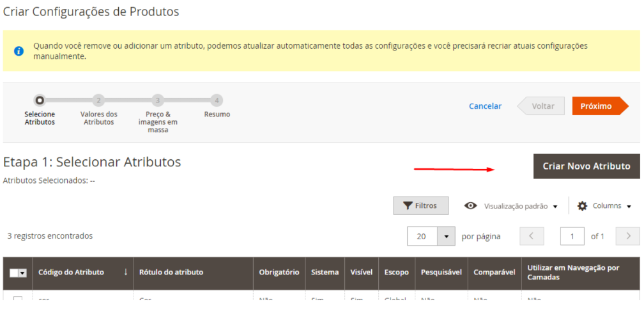The width and height of the screenshot is (644, 309).
Task: Click the eye icon for Visualização padrão
Action: pyautogui.click(x=471, y=206)
